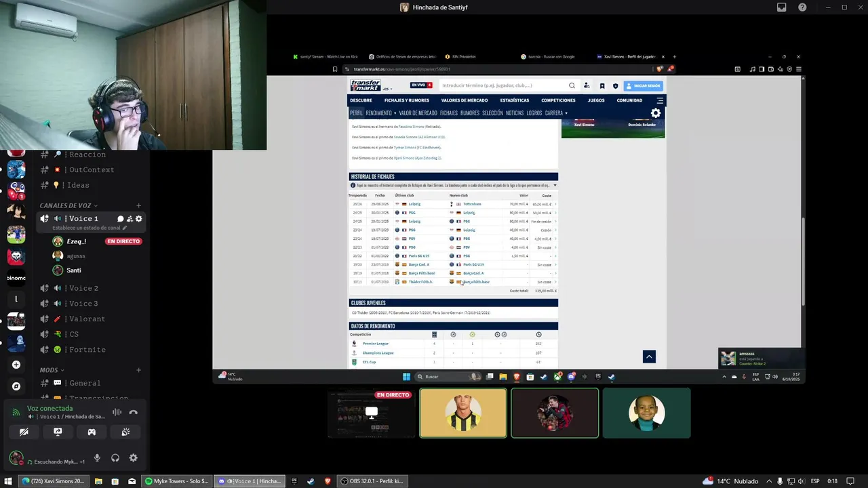The width and height of the screenshot is (868, 488).
Task: Open Myke Towers Spotify taskbar window
Action: 178,481
